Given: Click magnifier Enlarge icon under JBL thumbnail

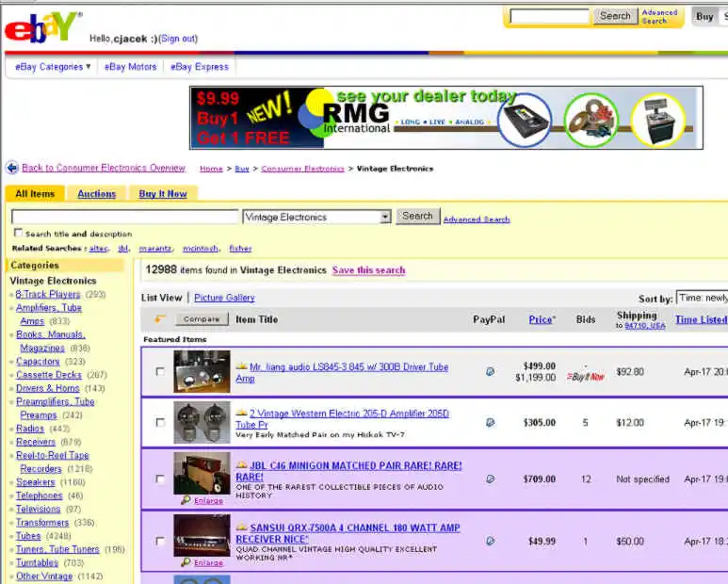Looking at the screenshot, I should [x=186, y=500].
